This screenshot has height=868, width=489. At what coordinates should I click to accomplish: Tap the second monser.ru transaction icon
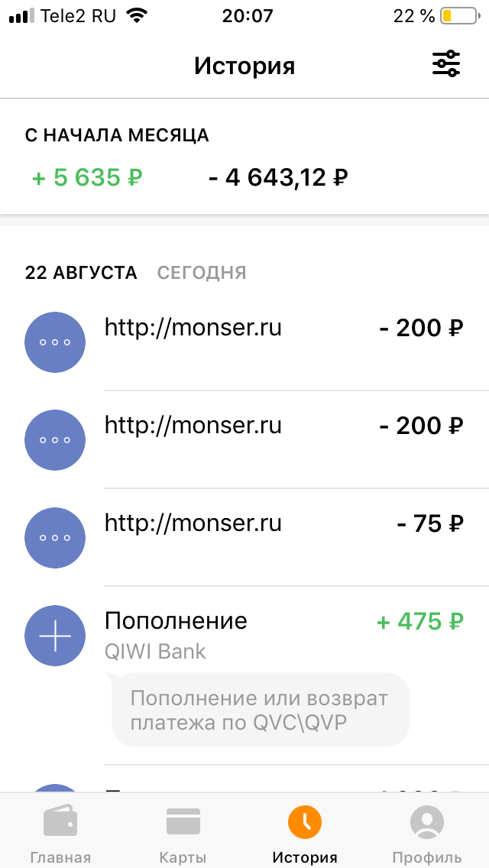coord(55,439)
